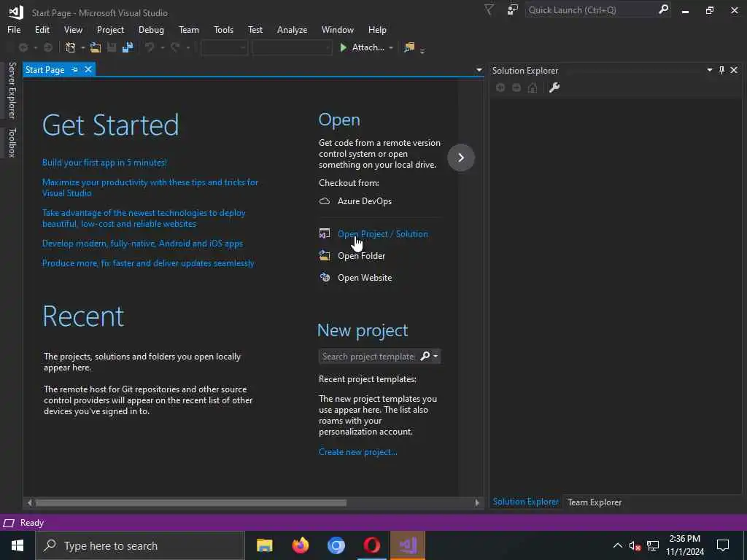Open Opera browser from taskbar
This screenshot has width=747, height=560.
[371, 545]
